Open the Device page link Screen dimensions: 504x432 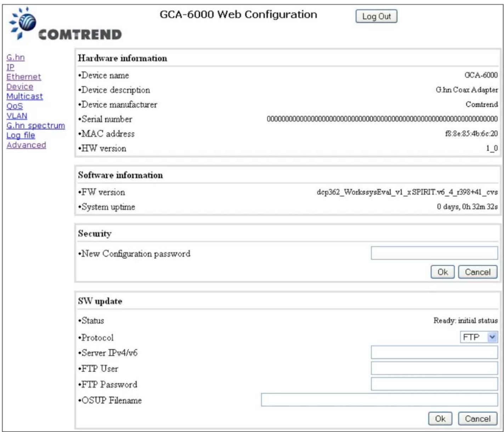(x=20, y=86)
